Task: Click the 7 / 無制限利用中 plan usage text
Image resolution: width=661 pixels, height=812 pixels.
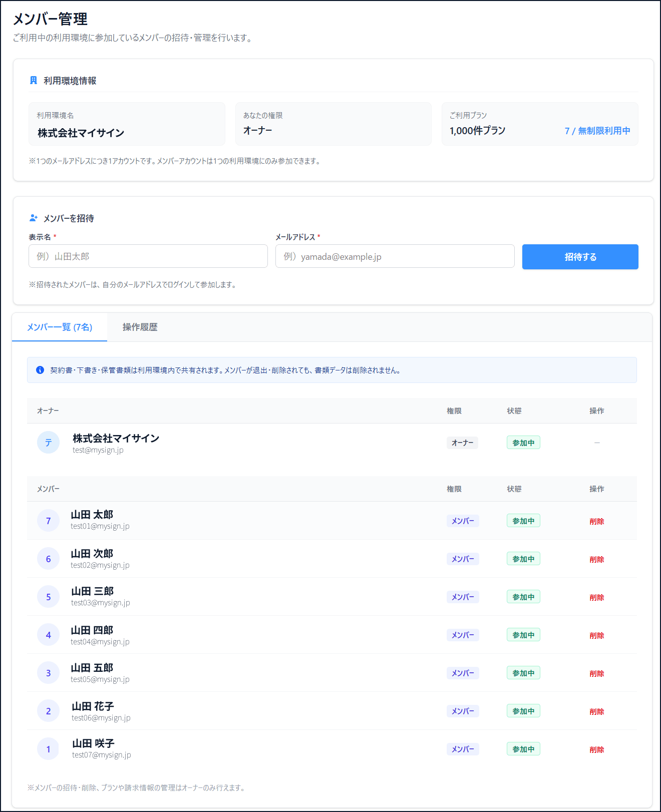Action: tap(597, 131)
